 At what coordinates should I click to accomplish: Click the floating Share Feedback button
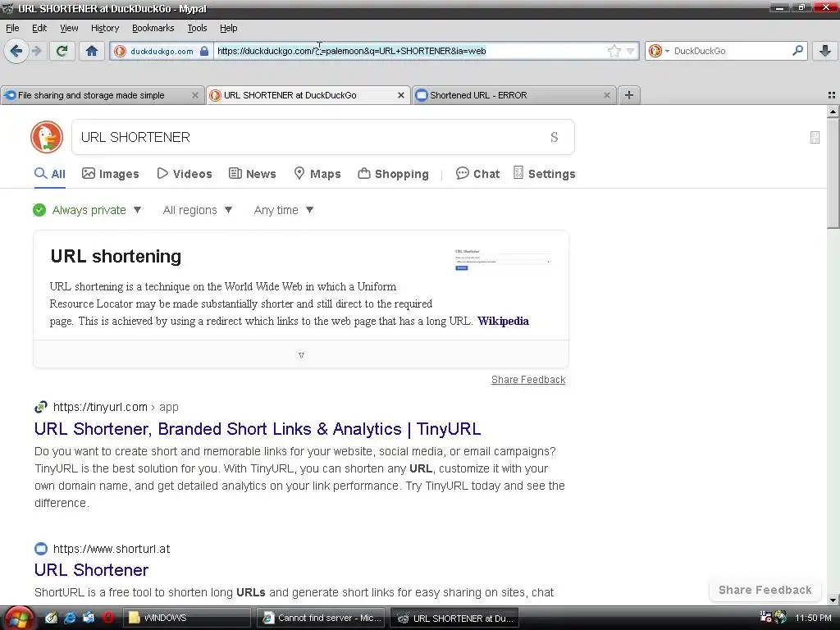point(765,590)
